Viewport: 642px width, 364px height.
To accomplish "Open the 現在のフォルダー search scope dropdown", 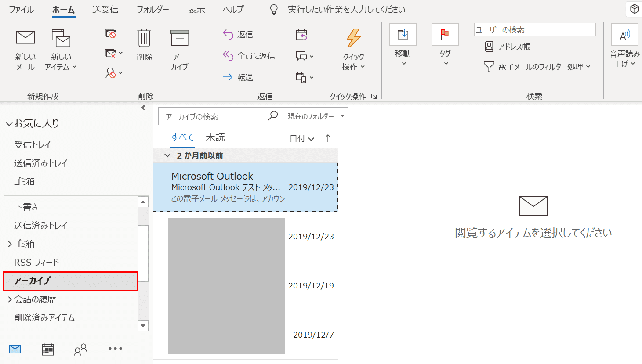I will 316,116.
